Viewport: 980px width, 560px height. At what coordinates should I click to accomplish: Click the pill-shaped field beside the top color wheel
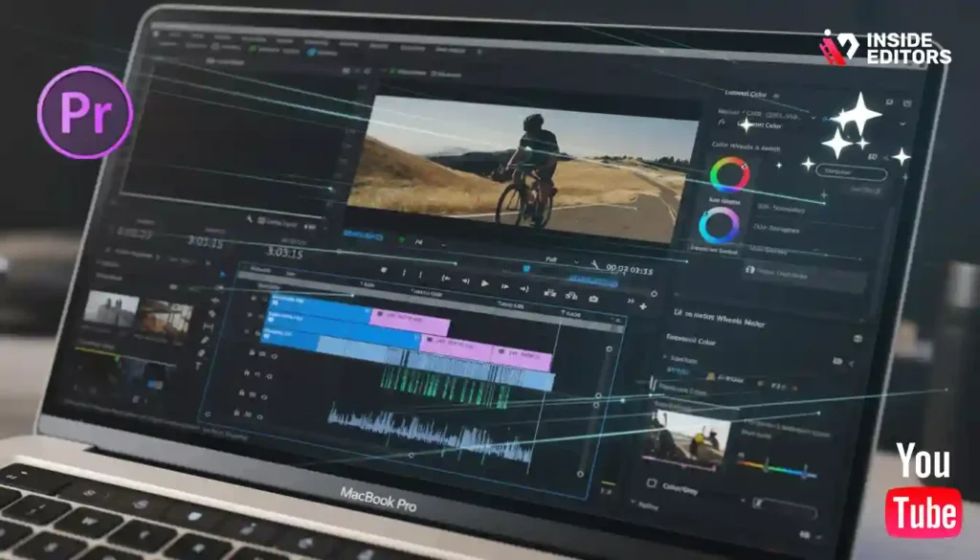pos(851,171)
